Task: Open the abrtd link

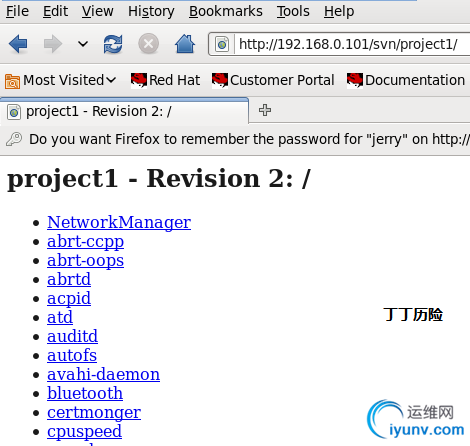Action: (69, 279)
